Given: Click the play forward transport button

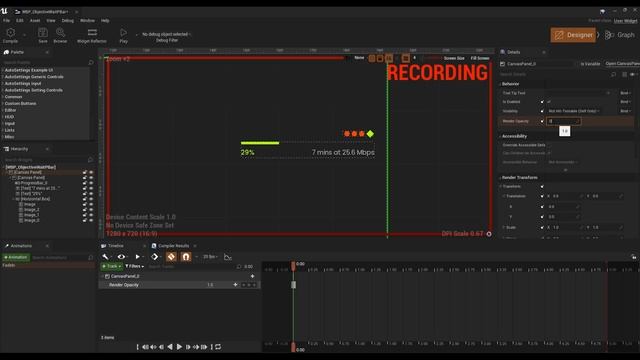Looking at the screenshot, I should [x=179, y=347].
